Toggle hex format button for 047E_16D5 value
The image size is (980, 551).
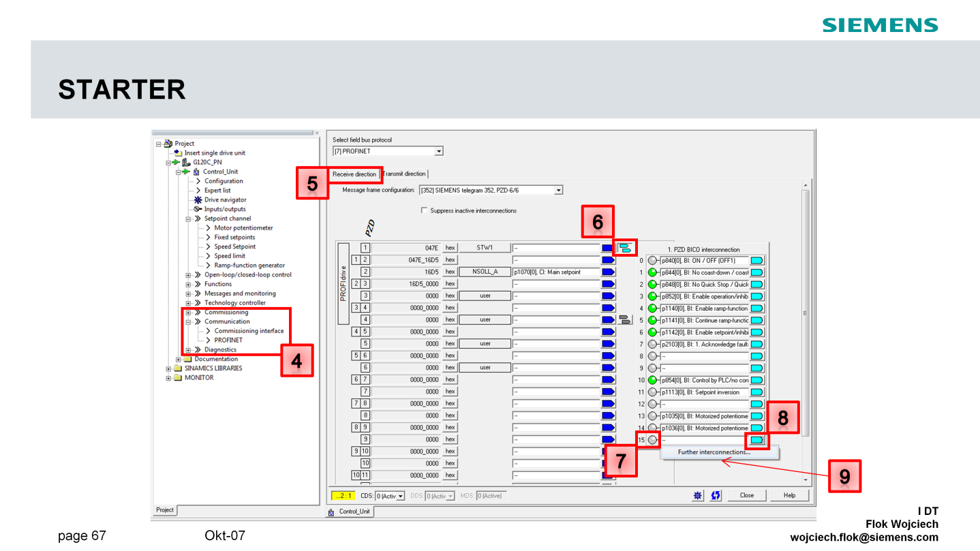click(450, 260)
